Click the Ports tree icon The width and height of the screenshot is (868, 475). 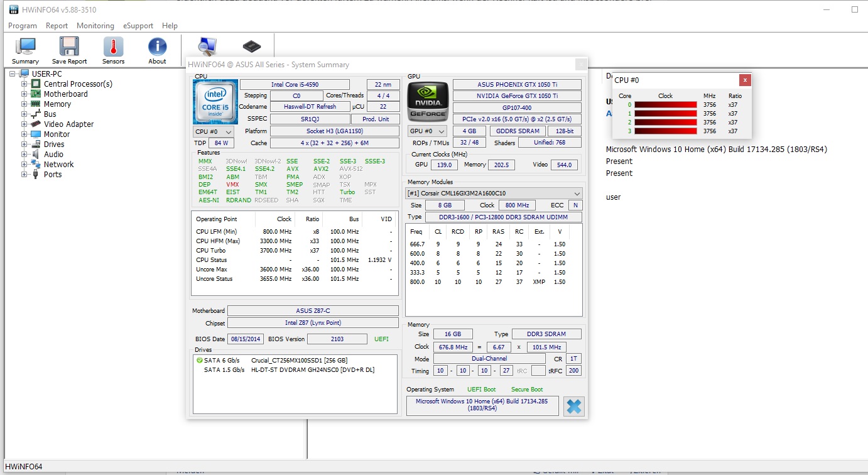[36, 174]
